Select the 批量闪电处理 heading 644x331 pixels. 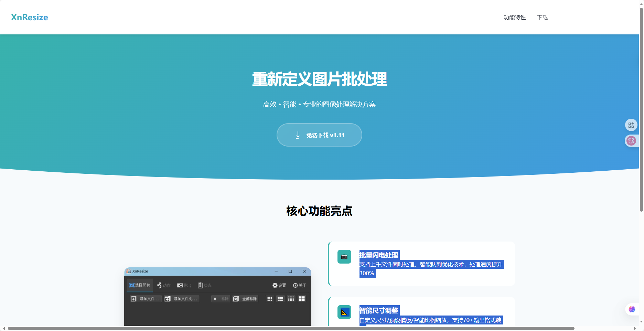coord(379,255)
